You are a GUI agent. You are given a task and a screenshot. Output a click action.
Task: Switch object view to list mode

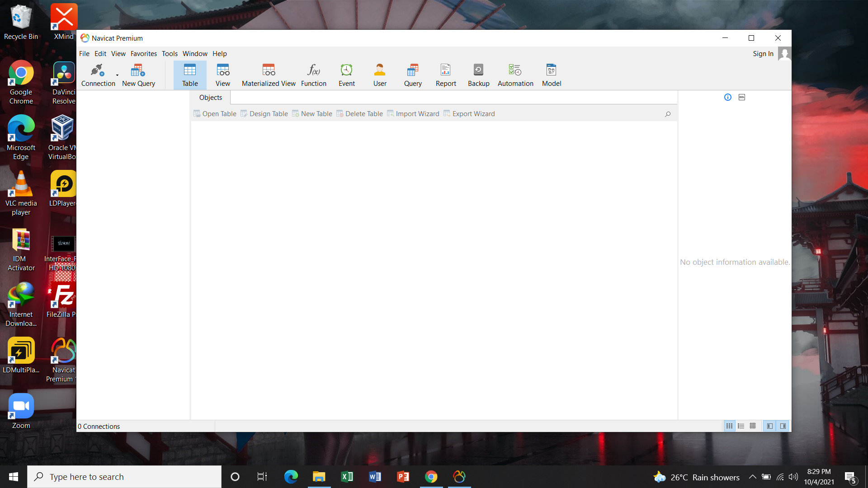[741, 426]
